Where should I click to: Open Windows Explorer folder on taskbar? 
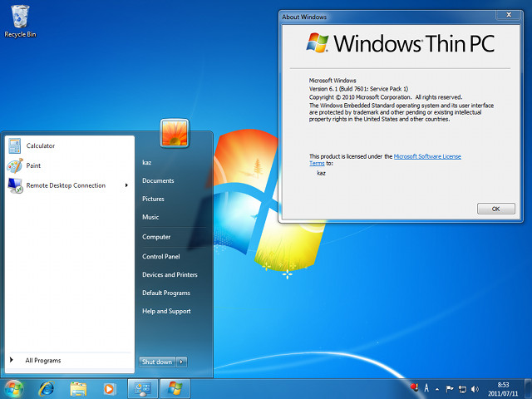coord(78,389)
